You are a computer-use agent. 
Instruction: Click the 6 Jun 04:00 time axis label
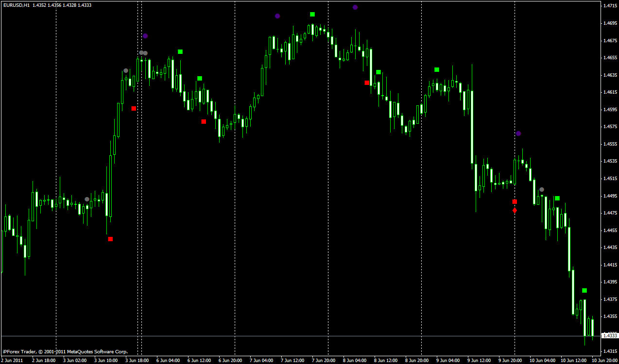[168, 361]
